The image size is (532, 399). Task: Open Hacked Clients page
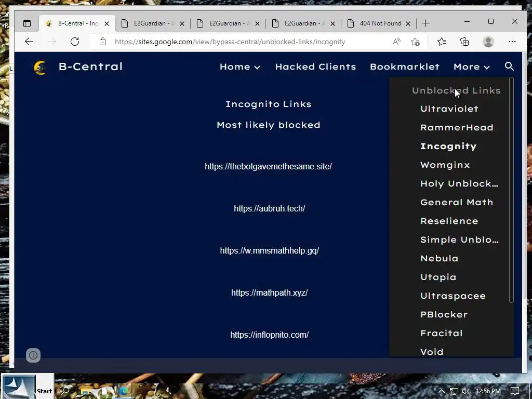[x=315, y=67]
